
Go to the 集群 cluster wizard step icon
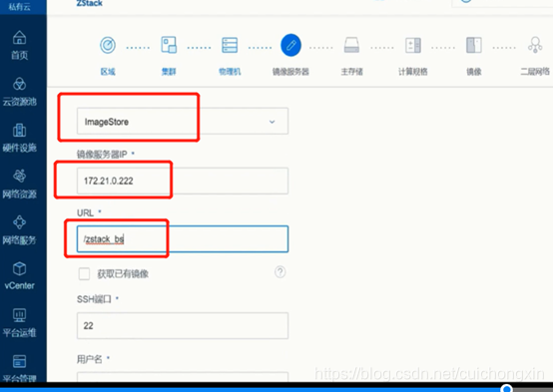(x=169, y=45)
